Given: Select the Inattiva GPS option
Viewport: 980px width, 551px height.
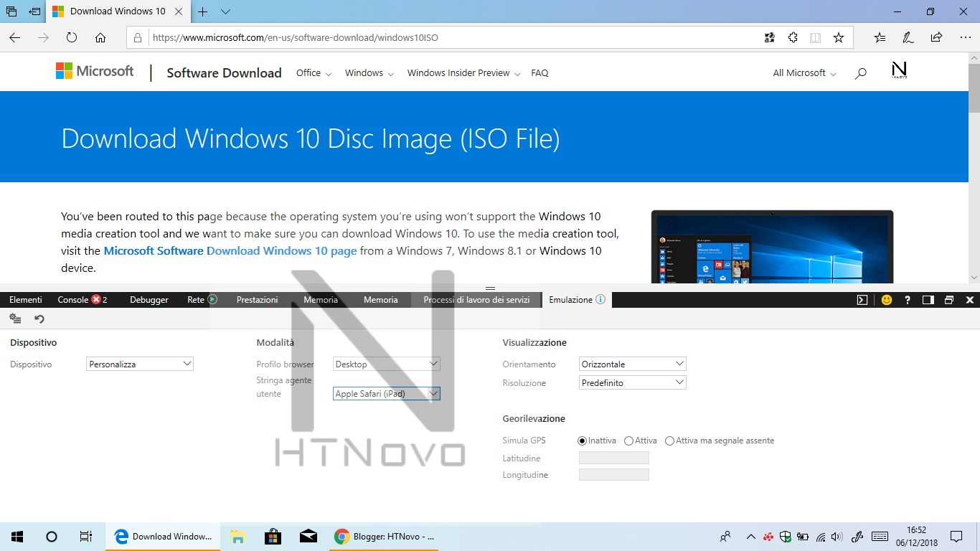Looking at the screenshot, I should point(583,441).
